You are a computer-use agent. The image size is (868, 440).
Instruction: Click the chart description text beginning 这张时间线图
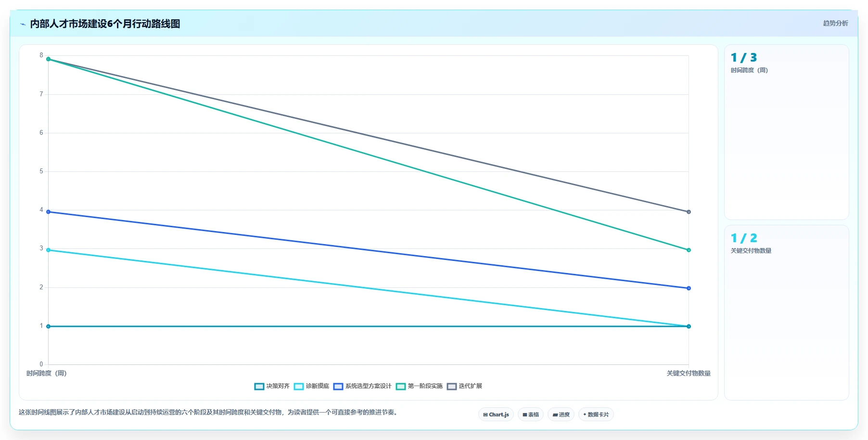(x=209, y=412)
